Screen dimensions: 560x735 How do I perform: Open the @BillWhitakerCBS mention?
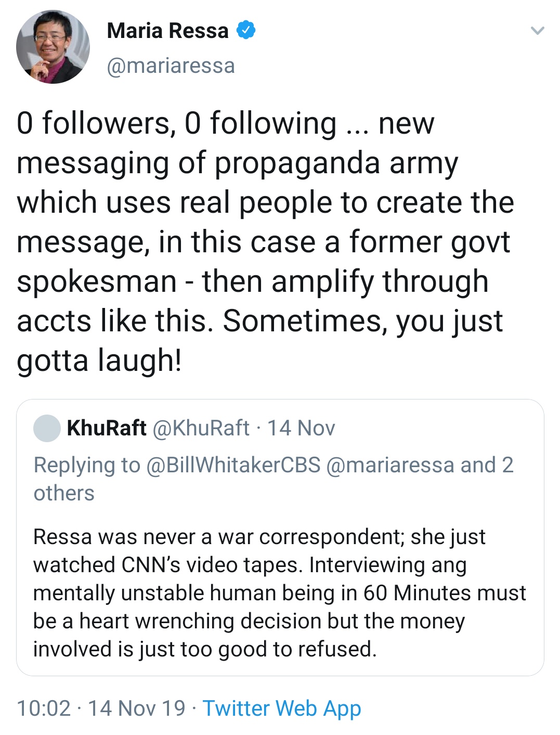click(x=233, y=465)
